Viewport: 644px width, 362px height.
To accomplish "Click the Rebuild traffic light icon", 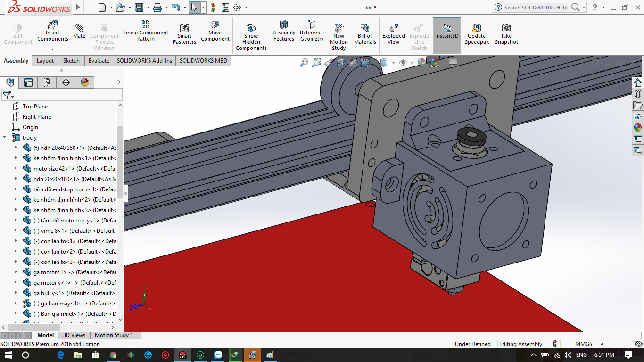I will [213, 8].
